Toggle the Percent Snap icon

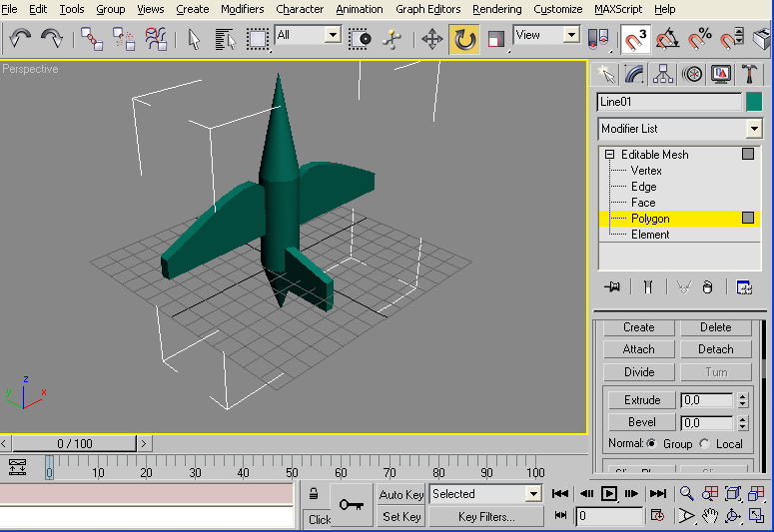(x=699, y=39)
